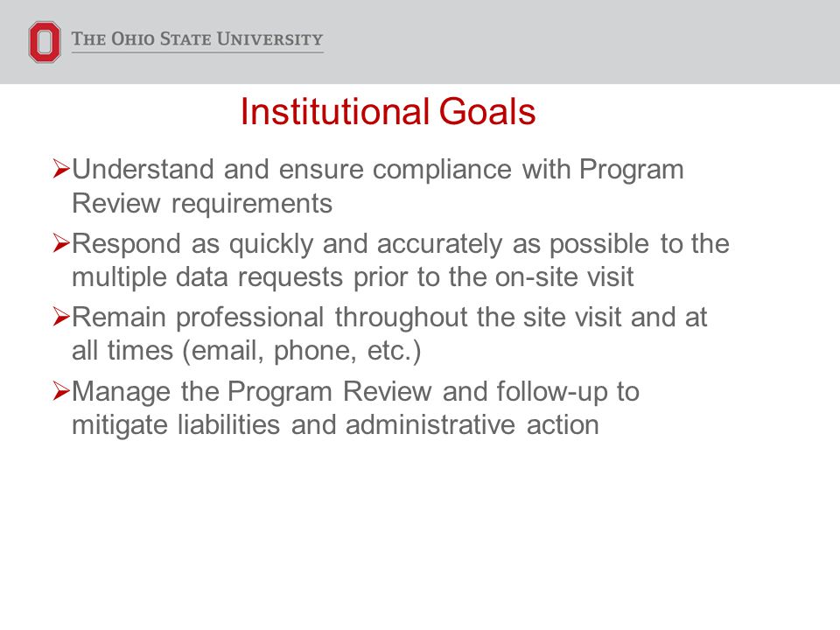Click the arrow bullet before Remain professional

click(x=61, y=317)
